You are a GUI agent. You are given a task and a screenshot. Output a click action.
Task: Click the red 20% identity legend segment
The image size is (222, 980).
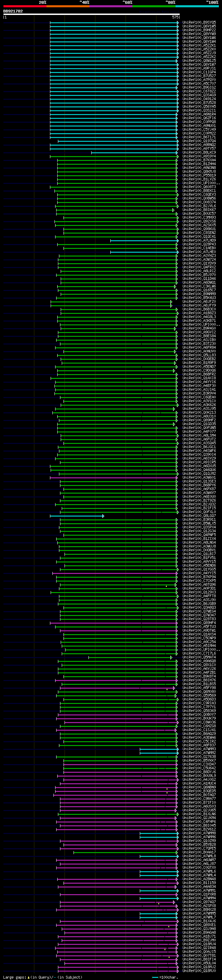click(x=25, y=6)
